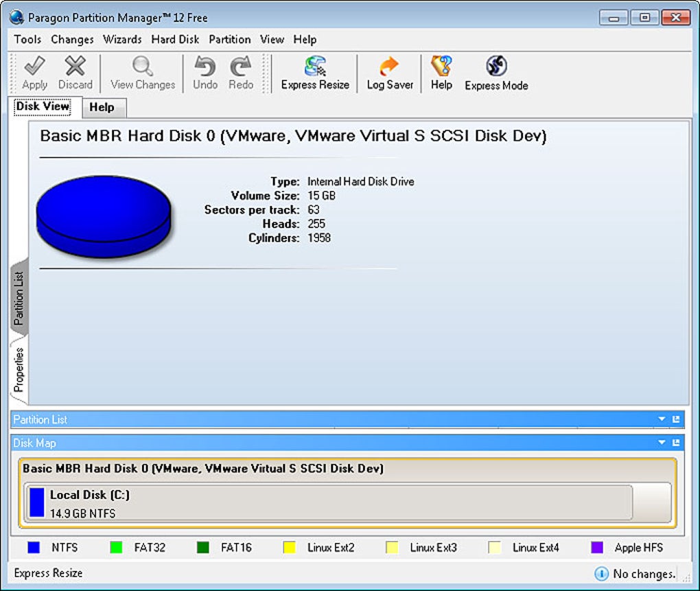The height and width of the screenshot is (591, 700).
Task: Switch to the Disk View tab
Action: tap(43, 106)
